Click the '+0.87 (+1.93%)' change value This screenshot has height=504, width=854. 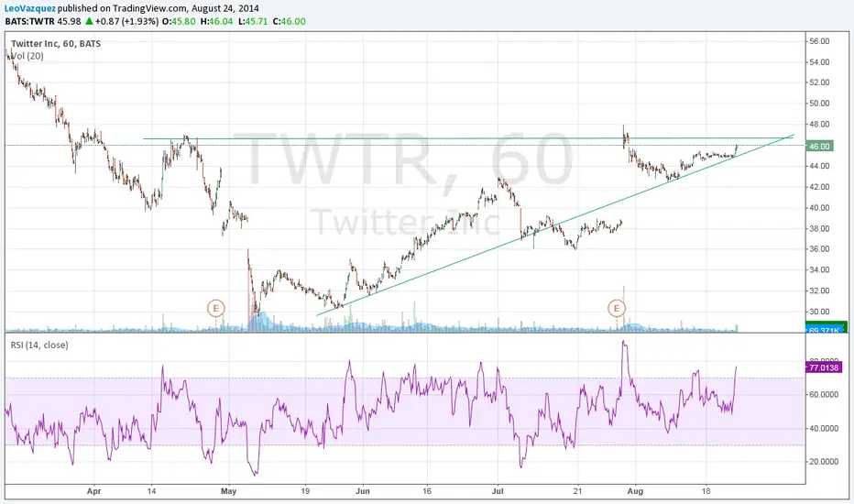pyautogui.click(x=126, y=21)
